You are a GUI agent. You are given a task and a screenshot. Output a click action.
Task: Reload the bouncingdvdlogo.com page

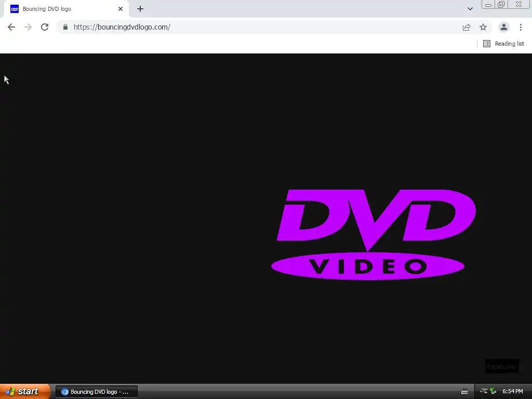pyautogui.click(x=45, y=27)
